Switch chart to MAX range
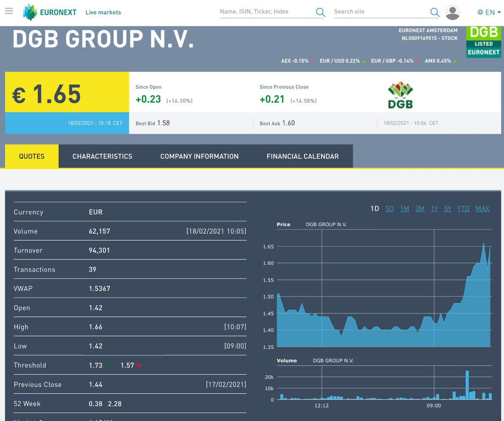504x421 pixels. (x=483, y=209)
